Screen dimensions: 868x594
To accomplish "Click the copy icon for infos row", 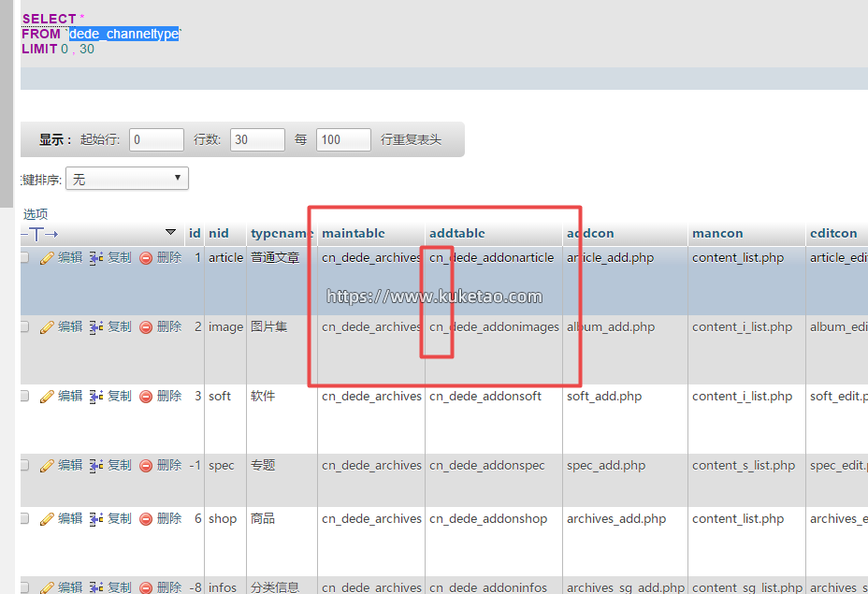I will 96,587.
